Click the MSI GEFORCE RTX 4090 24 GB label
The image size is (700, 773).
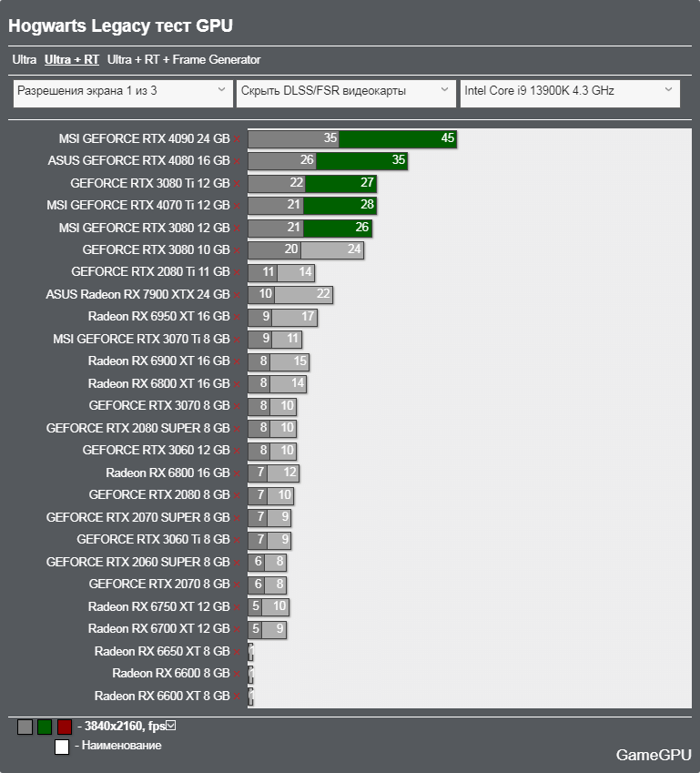click(144, 139)
